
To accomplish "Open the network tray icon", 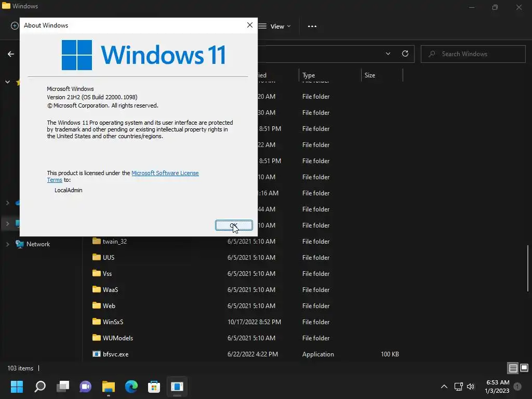I will tap(459, 387).
